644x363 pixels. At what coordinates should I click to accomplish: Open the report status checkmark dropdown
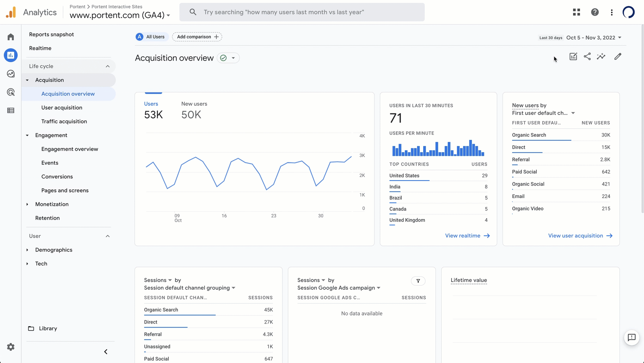tap(228, 58)
